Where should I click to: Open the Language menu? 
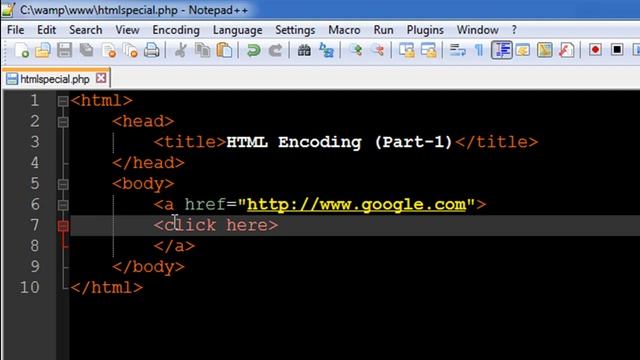[x=238, y=30]
